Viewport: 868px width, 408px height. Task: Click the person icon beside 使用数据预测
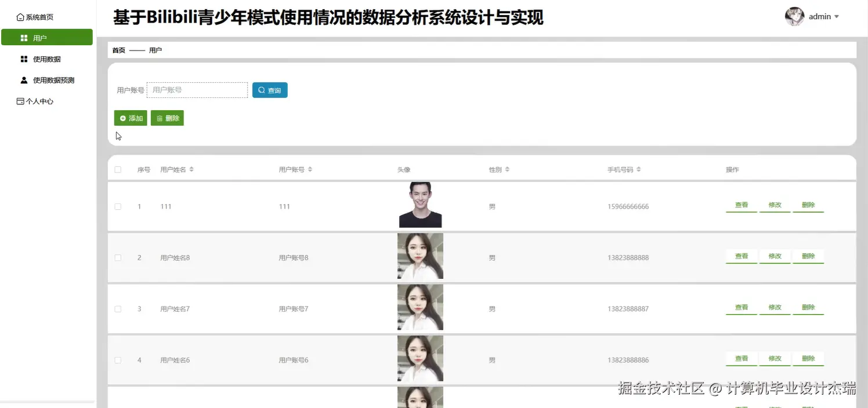[x=24, y=80]
